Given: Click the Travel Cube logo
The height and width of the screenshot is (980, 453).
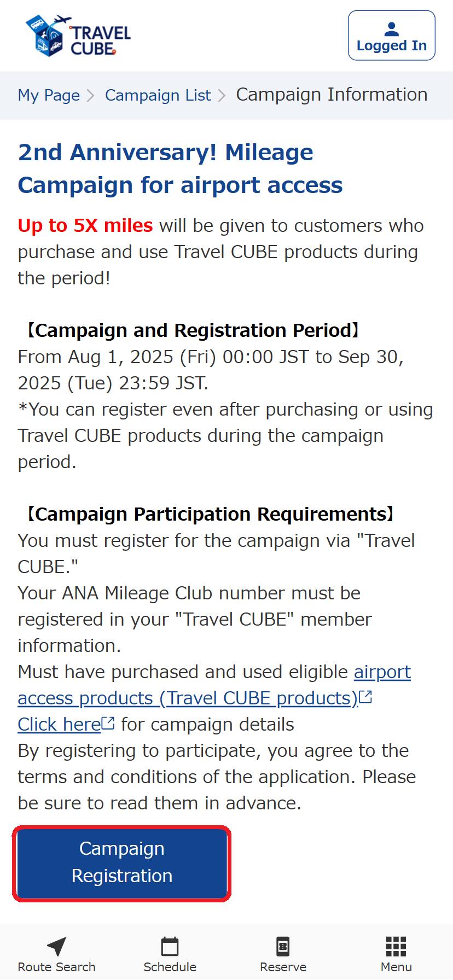Looking at the screenshot, I should tap(78, 36).
